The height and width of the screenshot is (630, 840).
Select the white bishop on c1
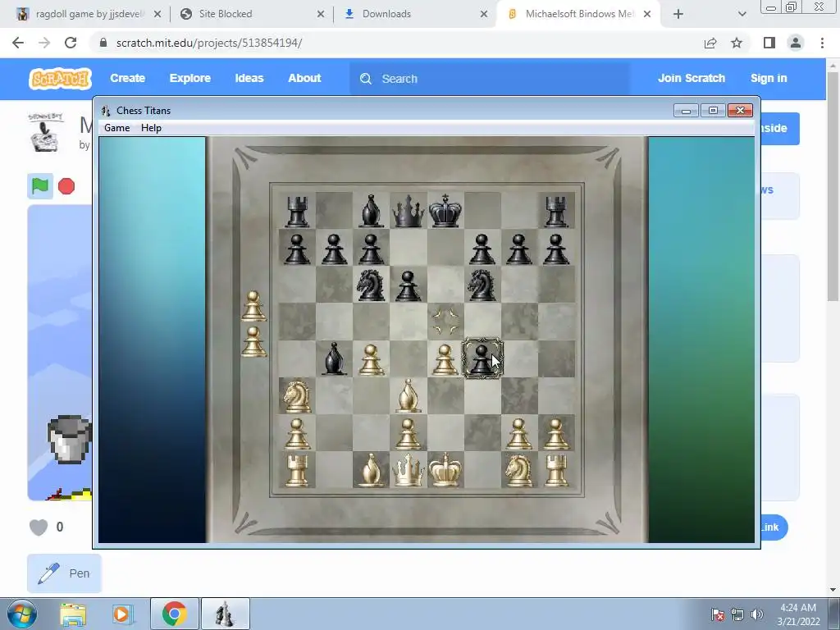pyautogui.click(x=371, y=470)
